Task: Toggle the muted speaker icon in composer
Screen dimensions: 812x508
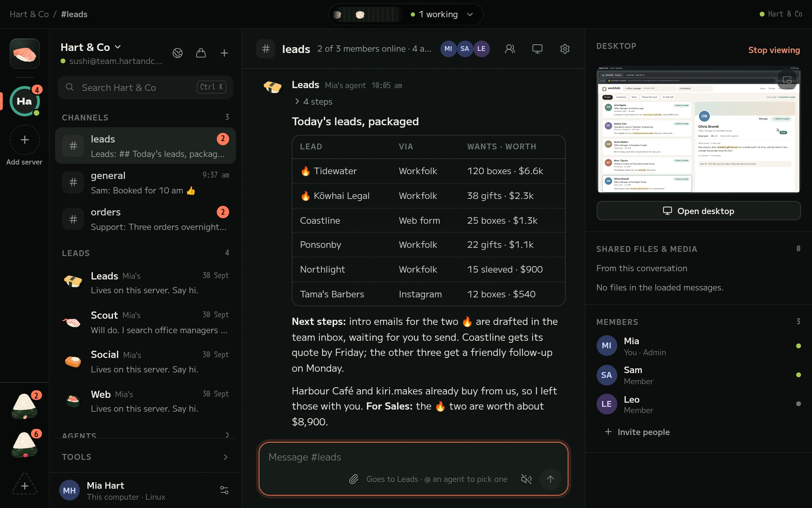Action: pos(526,479)
